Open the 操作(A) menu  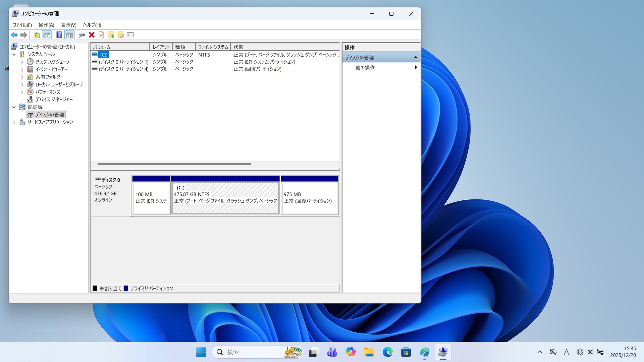pos(46,25)
